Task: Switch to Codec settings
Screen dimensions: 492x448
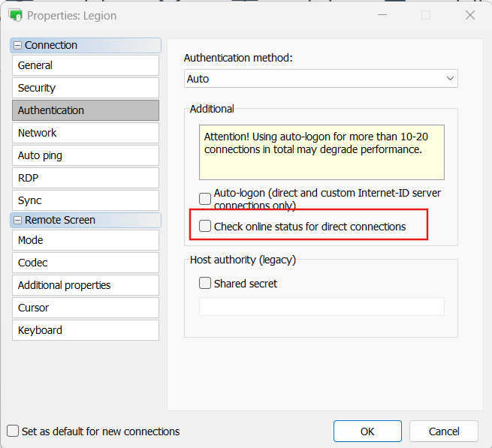Action: point(85,263)
